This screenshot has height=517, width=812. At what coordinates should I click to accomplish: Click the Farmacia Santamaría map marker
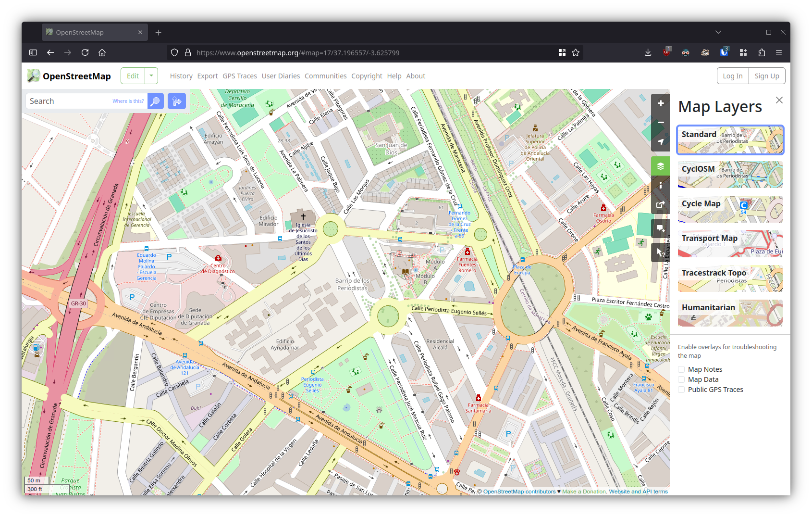[478, 399]
